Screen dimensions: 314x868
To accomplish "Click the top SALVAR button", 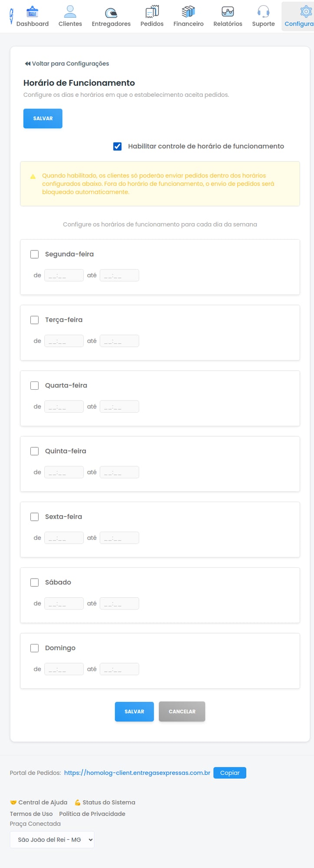I will coord(43,118).
